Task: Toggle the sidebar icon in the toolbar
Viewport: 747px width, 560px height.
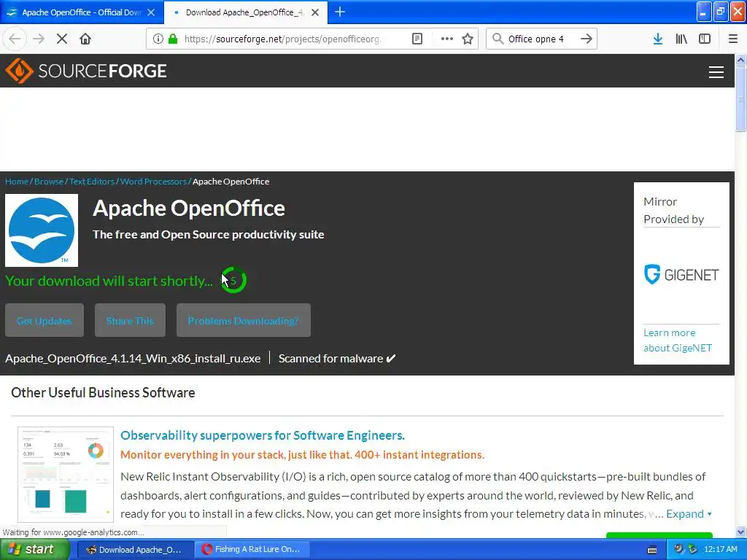Action: [x=705, y=39]
